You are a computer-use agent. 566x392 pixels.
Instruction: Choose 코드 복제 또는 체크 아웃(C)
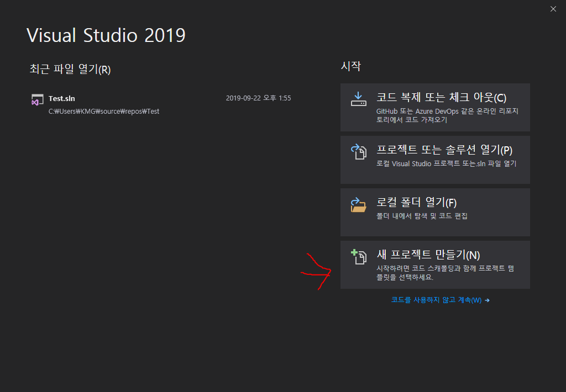point(435,108)
